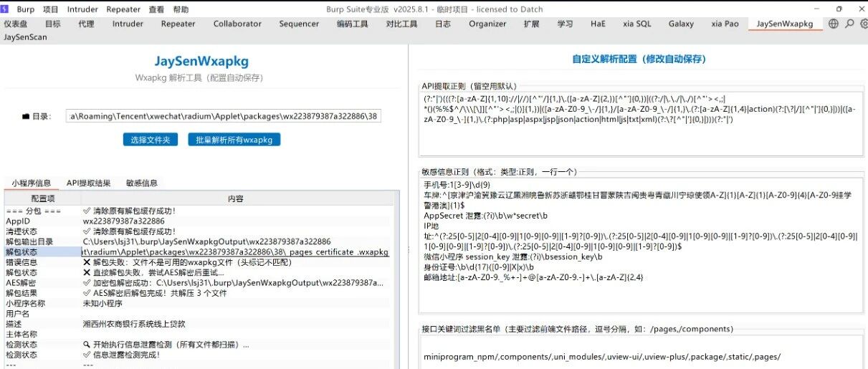Switch to the 编码工具 tab
The width and height of the screenshot is (868, 369).
[x=352, y=24]
